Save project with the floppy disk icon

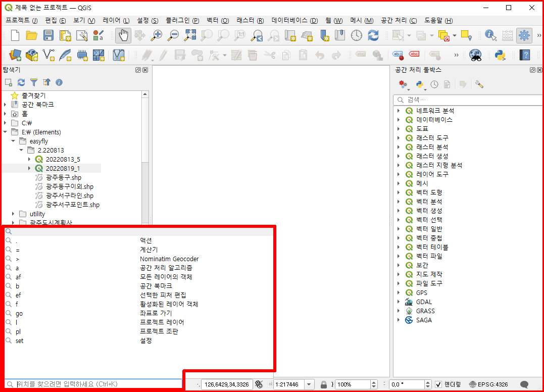(48, 35)
